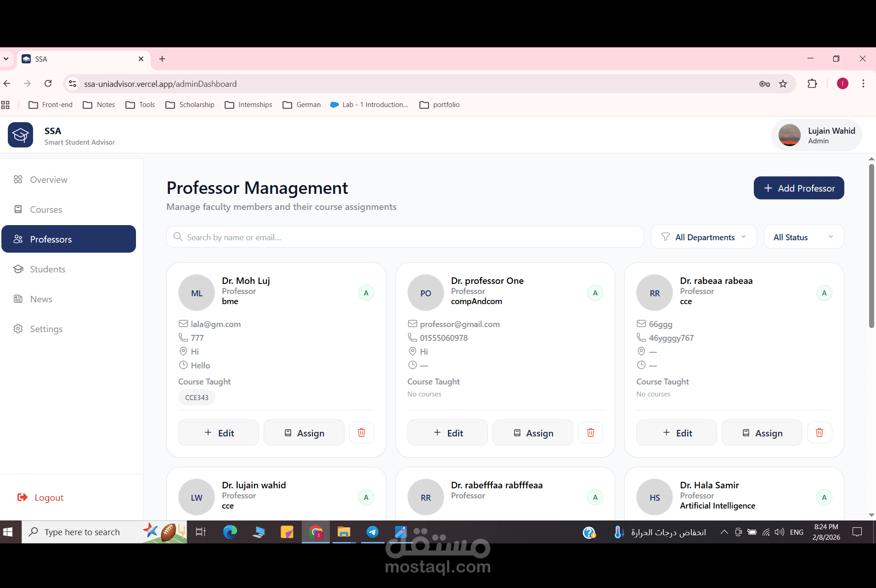Click the status badge A on Dr. Hala Samir
Image resolution: width=876 pixels, height=588 pixels.
click(824, 498)
